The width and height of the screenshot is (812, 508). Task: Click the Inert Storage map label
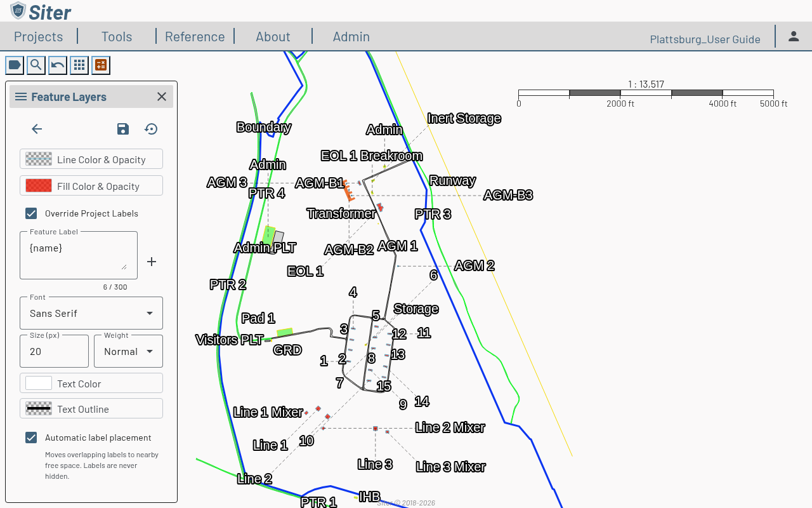pyautogui.click(x=464, y=118)
